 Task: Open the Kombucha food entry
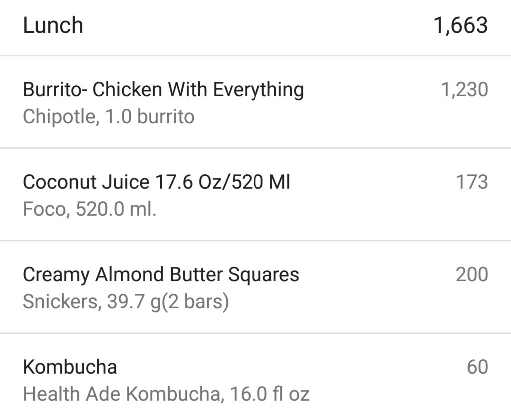(x=70, y=367)
